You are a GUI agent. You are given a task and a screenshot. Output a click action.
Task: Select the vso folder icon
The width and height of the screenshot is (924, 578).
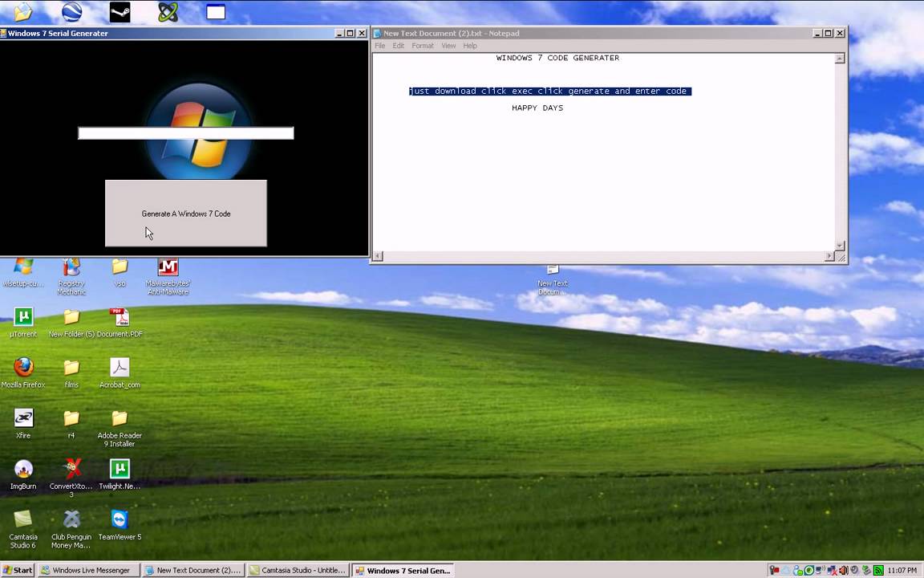(x=120, y=272)
